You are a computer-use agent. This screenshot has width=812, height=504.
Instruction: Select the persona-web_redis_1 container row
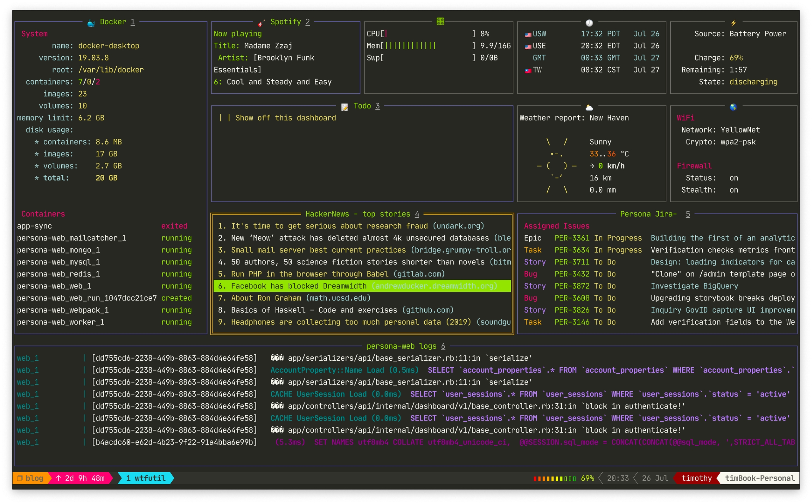pyautogui.click(x=59, y=274)
